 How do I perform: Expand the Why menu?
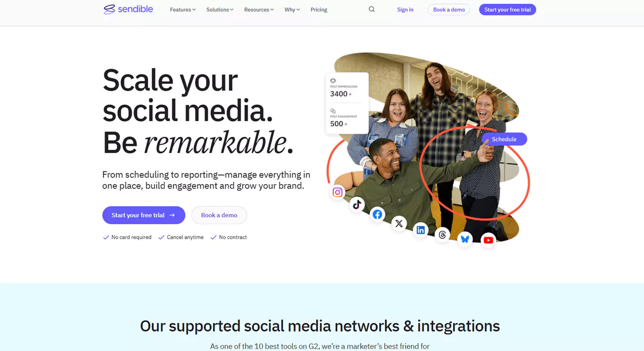point(292,10)
